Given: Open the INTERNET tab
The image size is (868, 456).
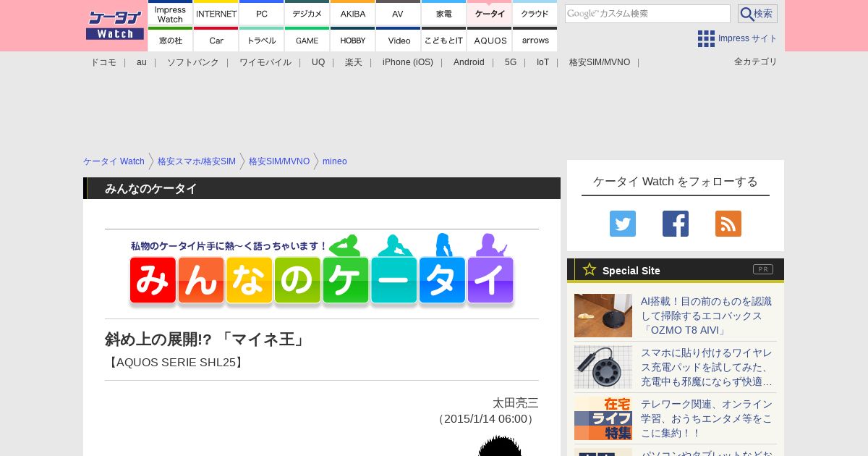Looking at the screenshot, I should click(216, 13).
